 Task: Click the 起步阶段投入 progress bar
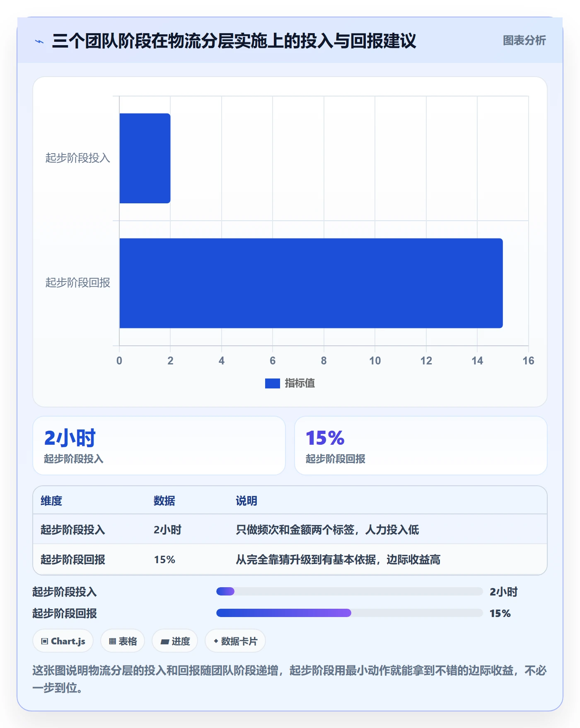point(349,591)
